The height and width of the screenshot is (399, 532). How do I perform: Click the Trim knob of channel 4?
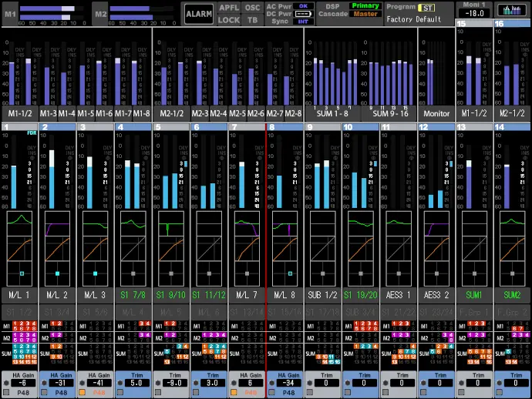pyautogui.click(x=120, y=383)
